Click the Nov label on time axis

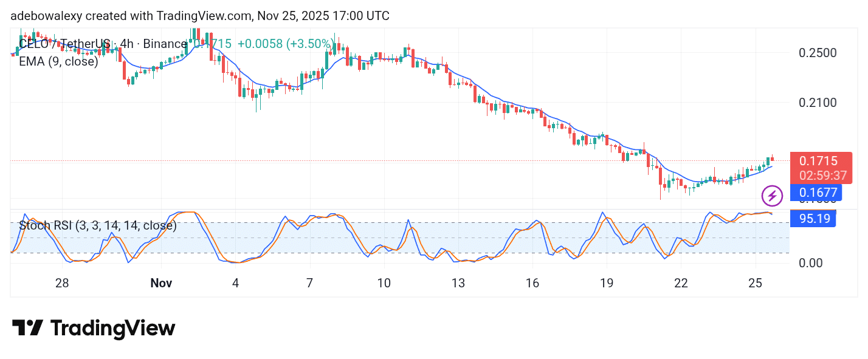(161, 283)
